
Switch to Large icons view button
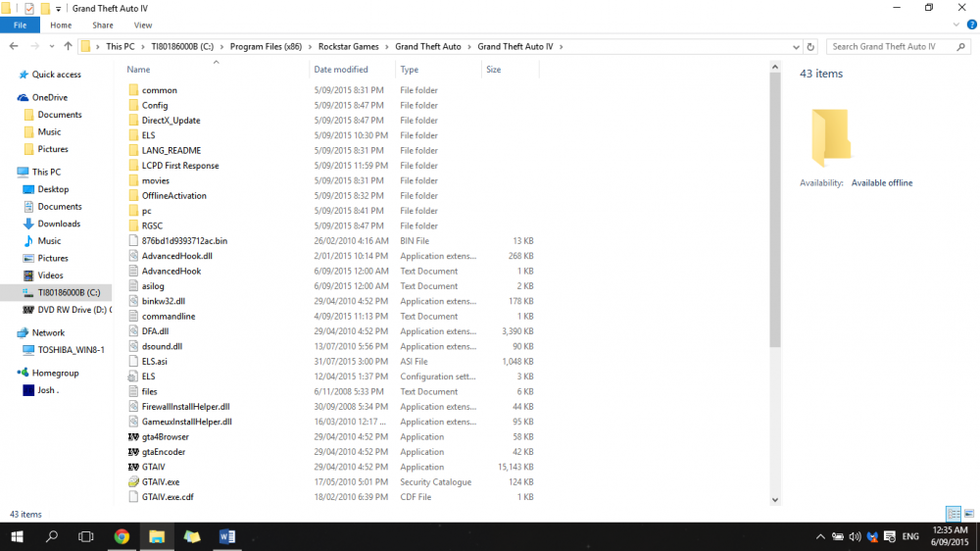(x=969, y=514)
